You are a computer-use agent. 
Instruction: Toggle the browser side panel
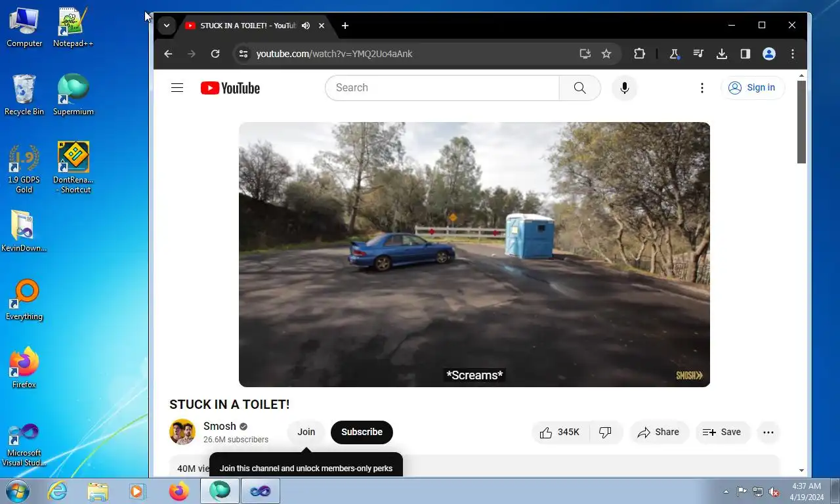(x=745, y=54)
